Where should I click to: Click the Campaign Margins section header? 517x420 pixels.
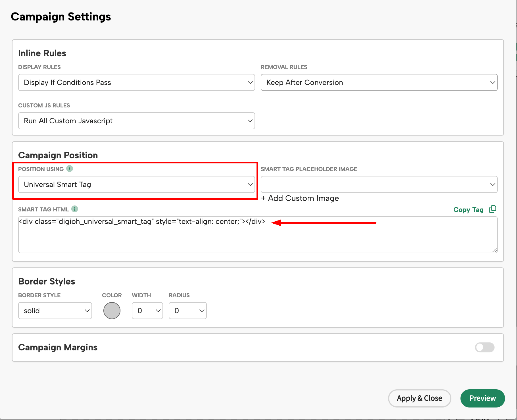click(58, 347)
